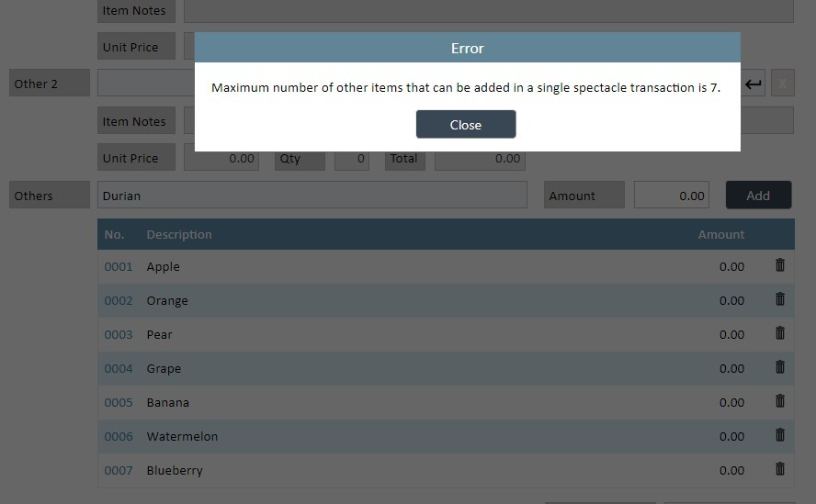Image resolution: width=816 pixels, height=504 pixels.
Task: Select the 0004 row number
Action: tap(119, 369)
